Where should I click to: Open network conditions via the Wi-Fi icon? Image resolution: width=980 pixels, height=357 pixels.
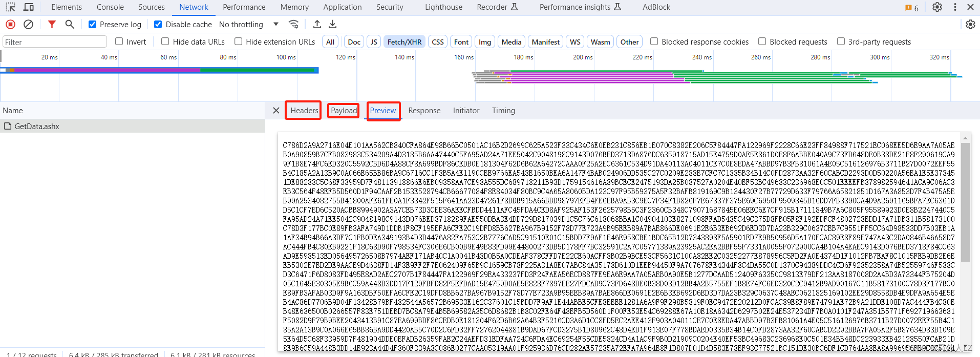[x=293, y=24]
